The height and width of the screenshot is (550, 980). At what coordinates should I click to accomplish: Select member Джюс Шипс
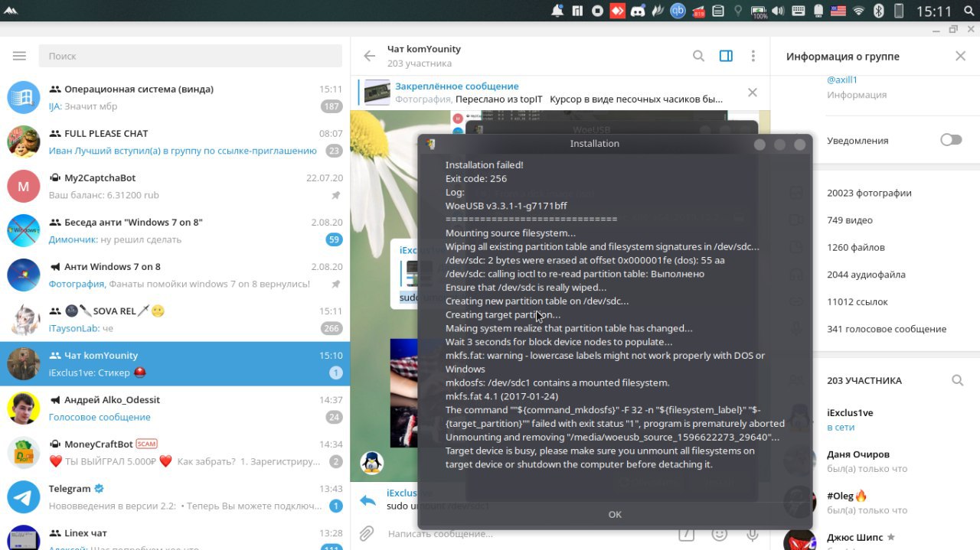point(875,537)
